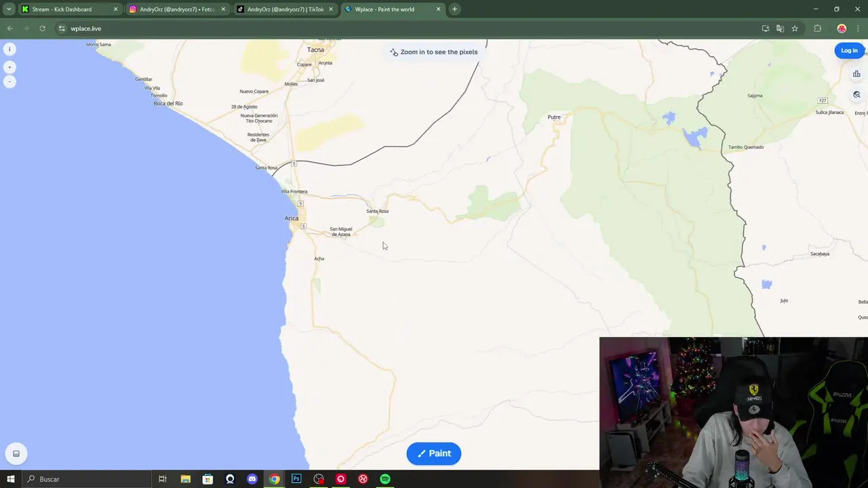Click the Sajama label on map

(755, 96)
